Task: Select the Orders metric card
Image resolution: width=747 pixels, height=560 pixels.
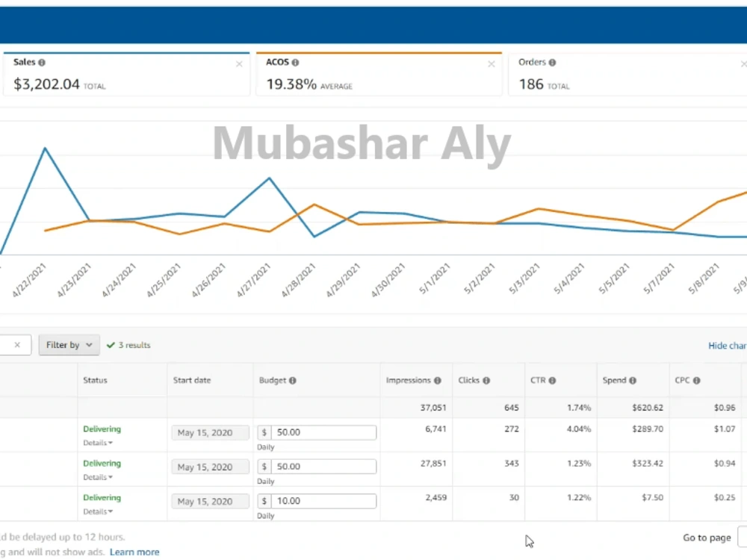Action: [x=627, y=74]
